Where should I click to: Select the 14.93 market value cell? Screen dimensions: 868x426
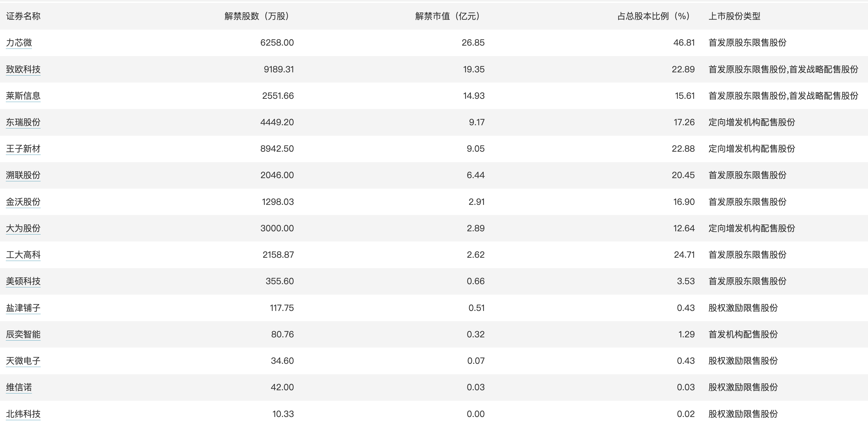[474, 96]
